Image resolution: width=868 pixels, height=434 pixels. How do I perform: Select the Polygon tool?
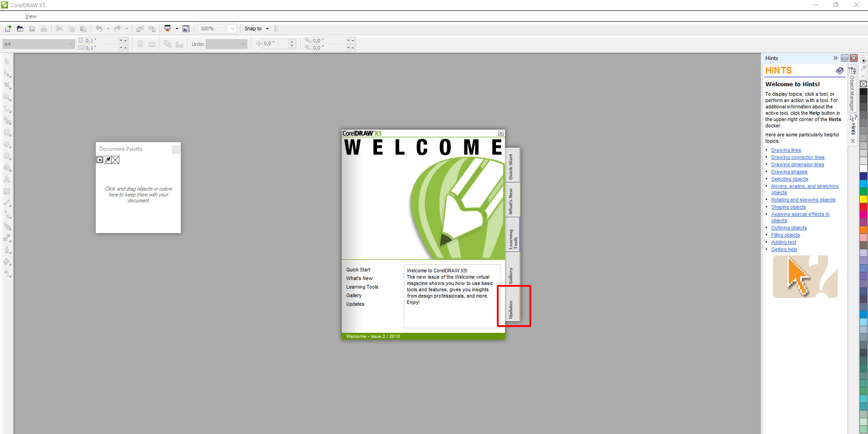(x=7, y=156)
